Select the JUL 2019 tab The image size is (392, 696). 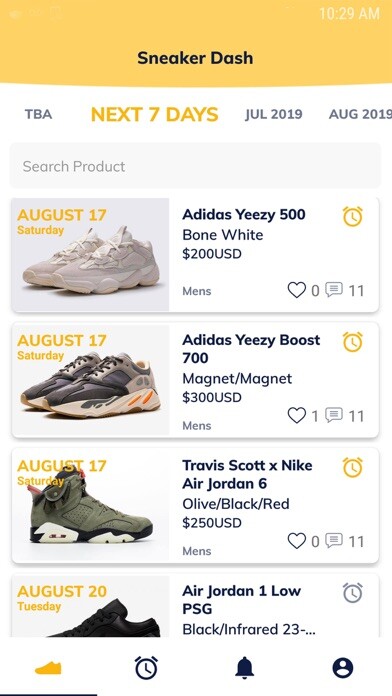click(x=273, y=114)
